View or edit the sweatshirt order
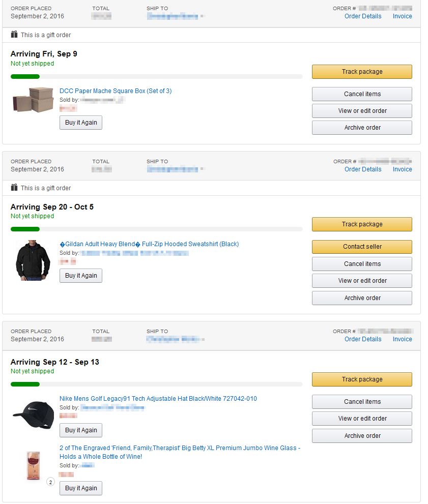Screen dimensions: 428x504 [362, 281]
